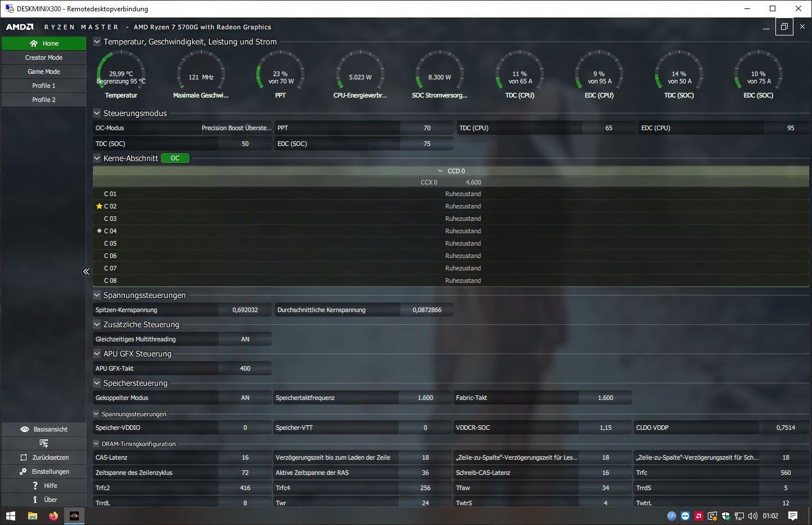
Task: Click the Basisansicht button label
Action: click(x=50, y=429)
